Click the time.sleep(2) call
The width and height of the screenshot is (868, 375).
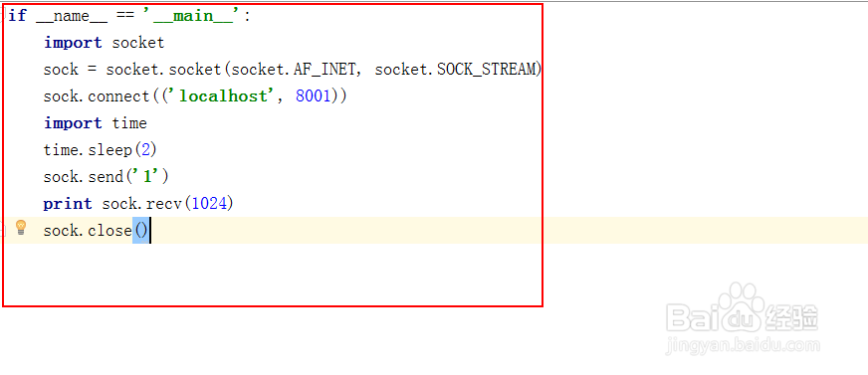[x=101, y=150]
